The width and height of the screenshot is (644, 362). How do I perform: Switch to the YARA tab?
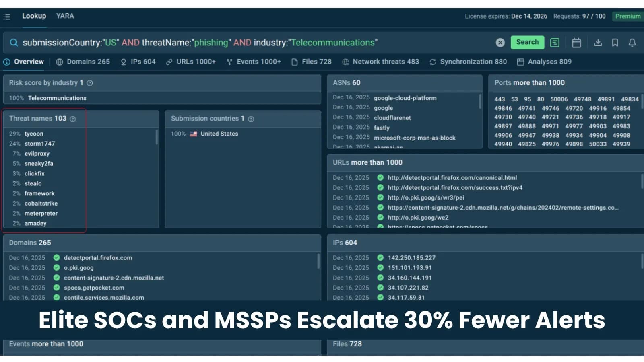coord(65,16)
